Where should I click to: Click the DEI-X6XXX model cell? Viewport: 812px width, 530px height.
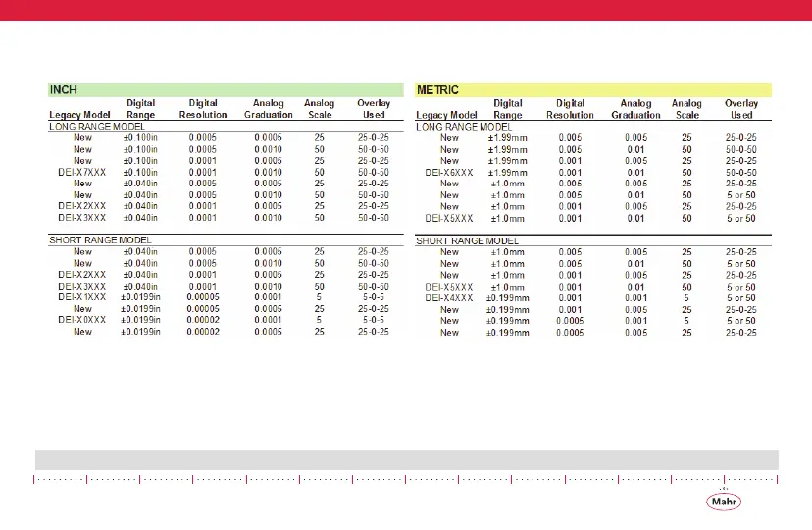(449, 173)
